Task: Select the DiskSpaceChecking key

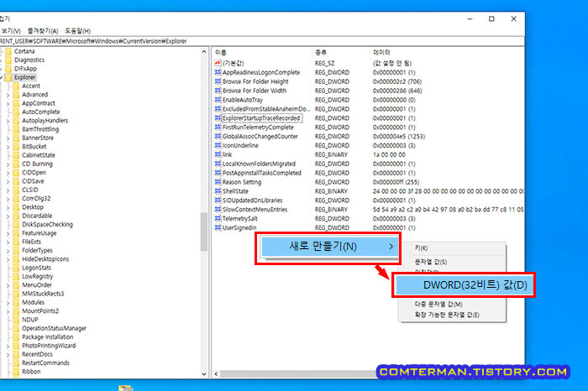Action: click(x=47, y=224)
